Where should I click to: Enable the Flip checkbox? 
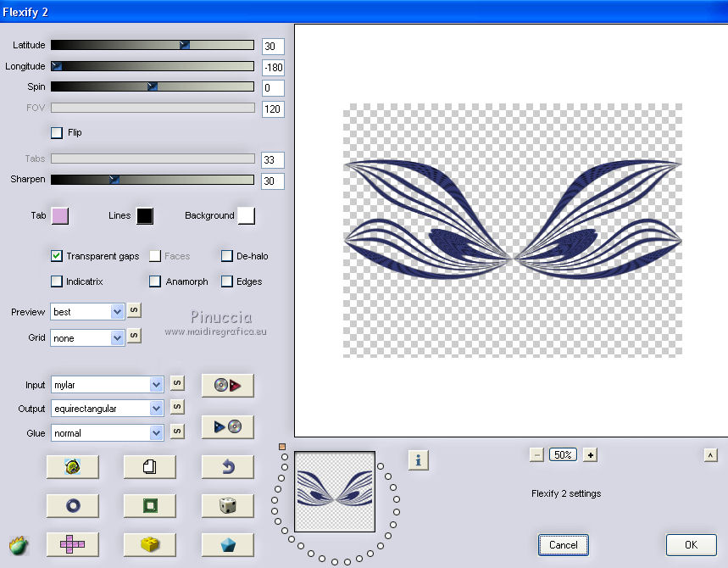tap(57, 133)
